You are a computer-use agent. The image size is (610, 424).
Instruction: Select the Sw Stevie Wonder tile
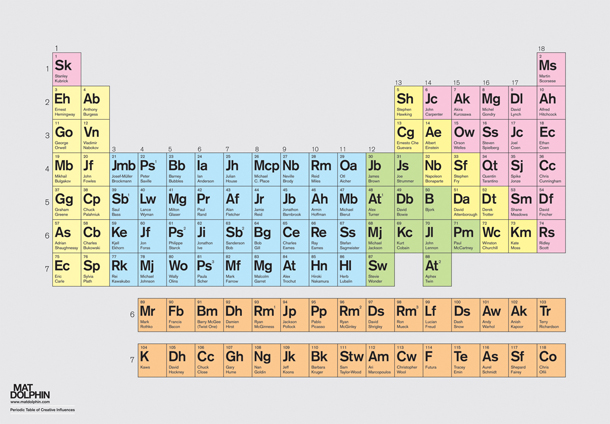[x=376, y=272]
